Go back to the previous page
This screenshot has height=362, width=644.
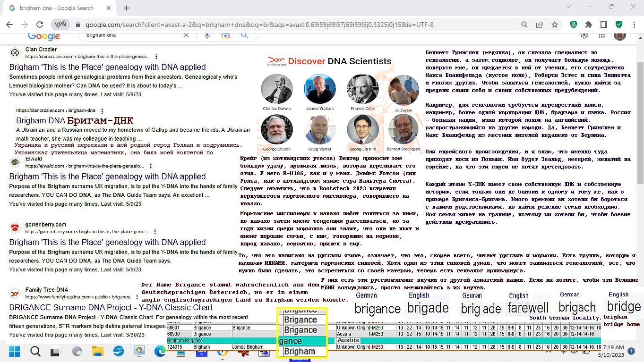click(10, 25)
